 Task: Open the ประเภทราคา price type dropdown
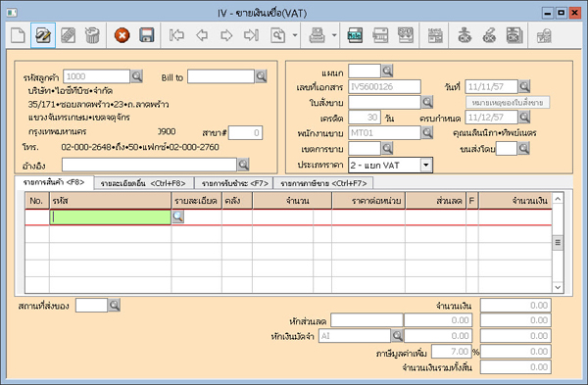tap(426, 165)
